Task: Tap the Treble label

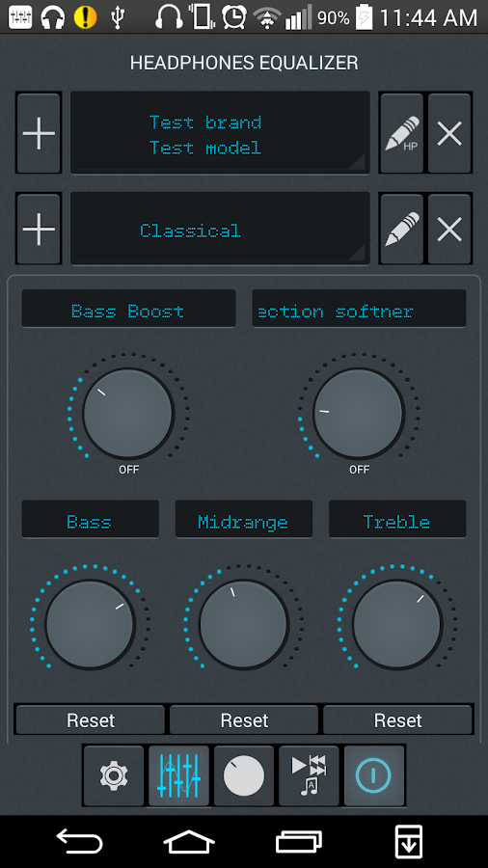Action: [397, 519]
